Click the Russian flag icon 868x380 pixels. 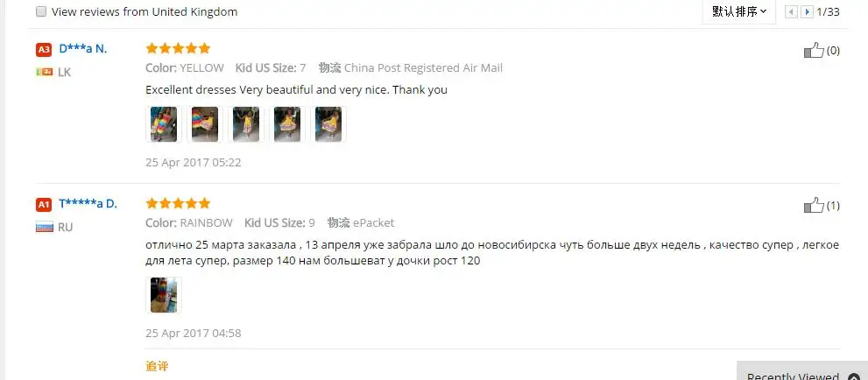(x=45, y=227)
